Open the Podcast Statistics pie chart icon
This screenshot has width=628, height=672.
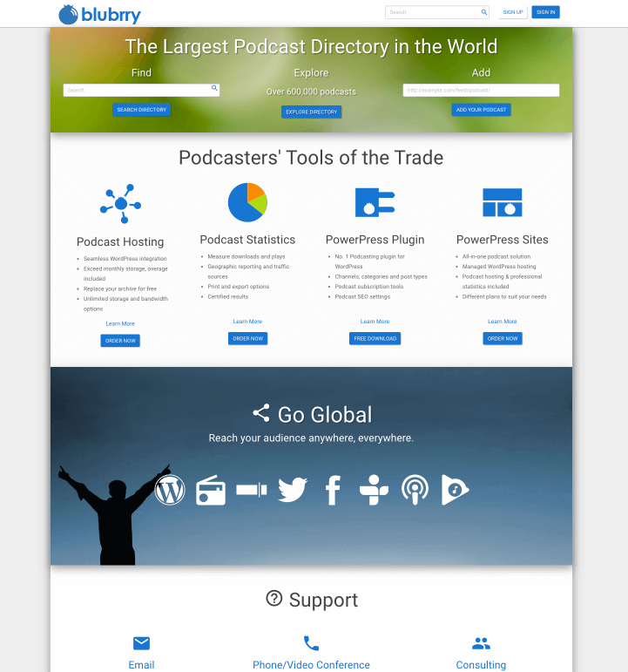point(247,202)
